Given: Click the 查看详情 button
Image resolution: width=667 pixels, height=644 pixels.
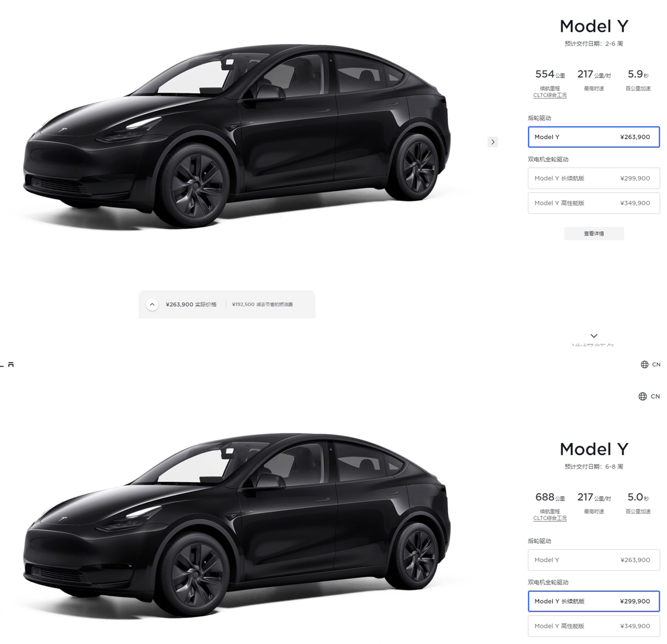Looking at the screenshot, I should point(594,234).
